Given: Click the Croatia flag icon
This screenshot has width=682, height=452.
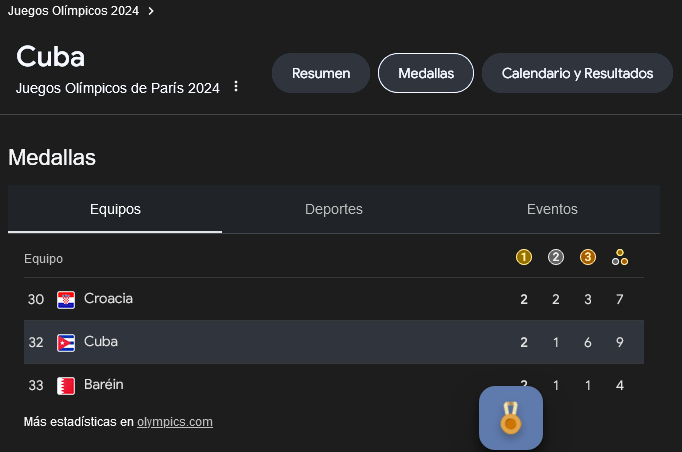Looking at the screenshot, I should click(x=66, y=300).
